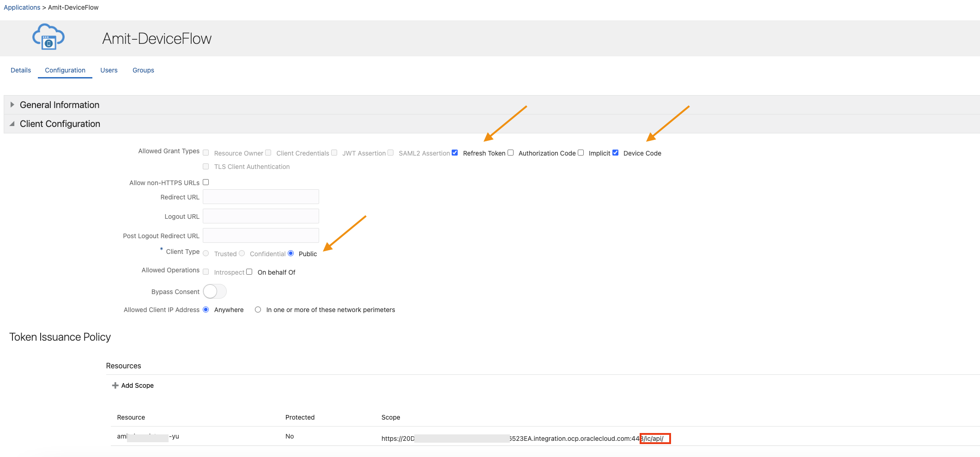Open the Details tab
Screen dimensions: 980x457
pos(20,70)
